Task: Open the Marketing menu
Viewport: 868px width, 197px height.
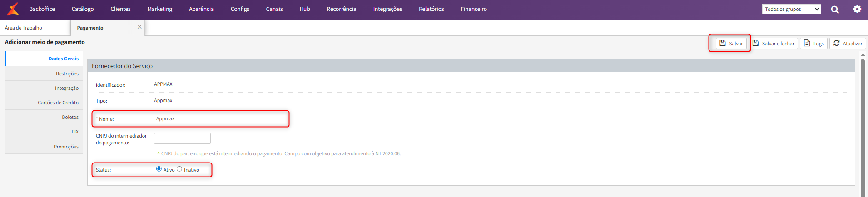Action: (x=160, y=9)
